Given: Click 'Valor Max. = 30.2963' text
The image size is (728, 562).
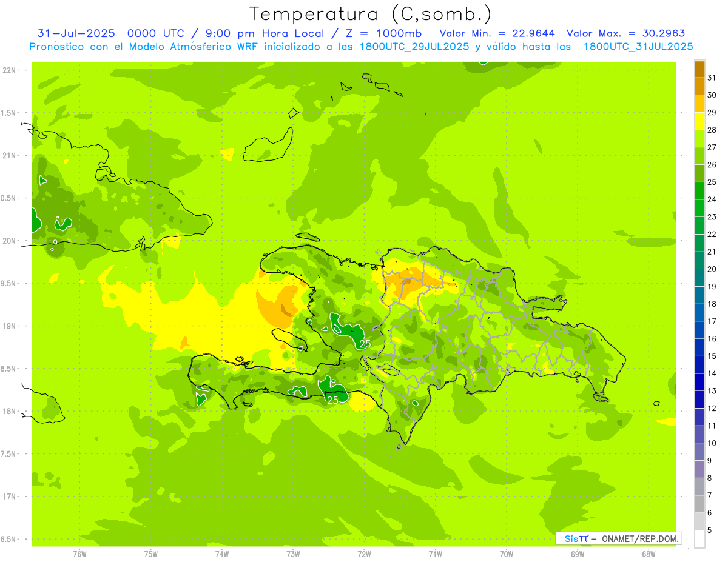Looking at the screenshot, I should coord(625,33).
